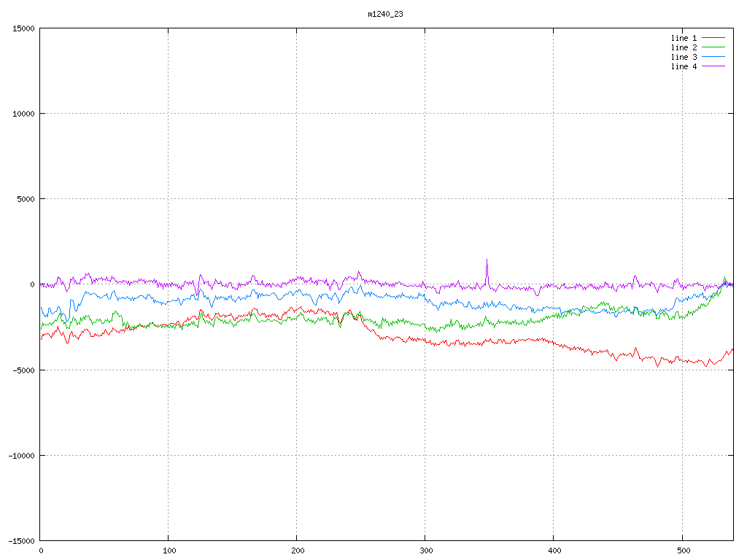Click the 100 x-axis tick label

(169, 551)
